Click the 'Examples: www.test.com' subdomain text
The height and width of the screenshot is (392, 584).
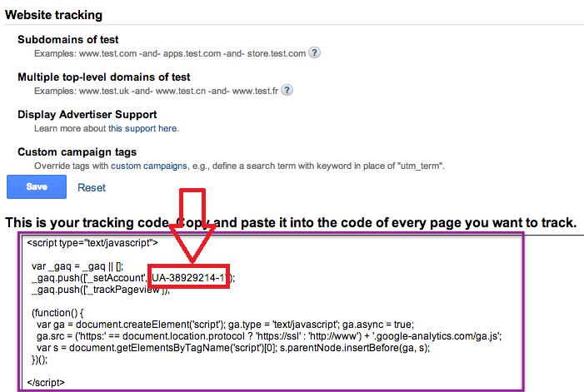[170, 53]
